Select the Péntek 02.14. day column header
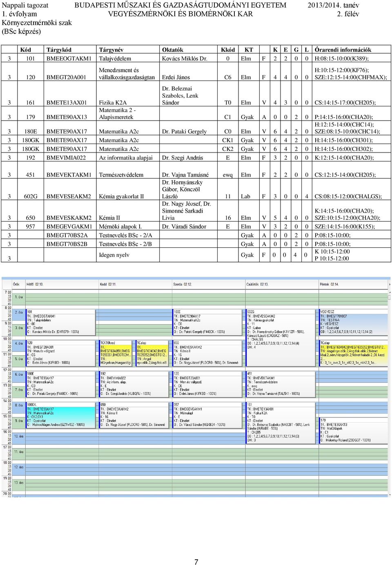Image resolution: width=392 pixels, height=565 pixels. [x=353, y=284]
